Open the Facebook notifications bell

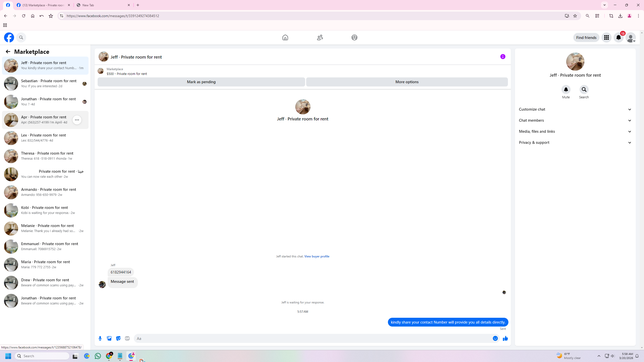click(x=618, y=37)
